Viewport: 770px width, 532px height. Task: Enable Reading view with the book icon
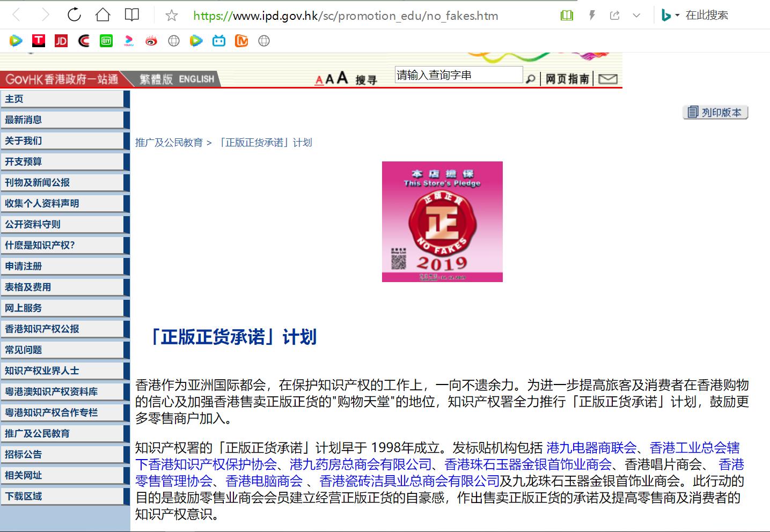point(566,15)
